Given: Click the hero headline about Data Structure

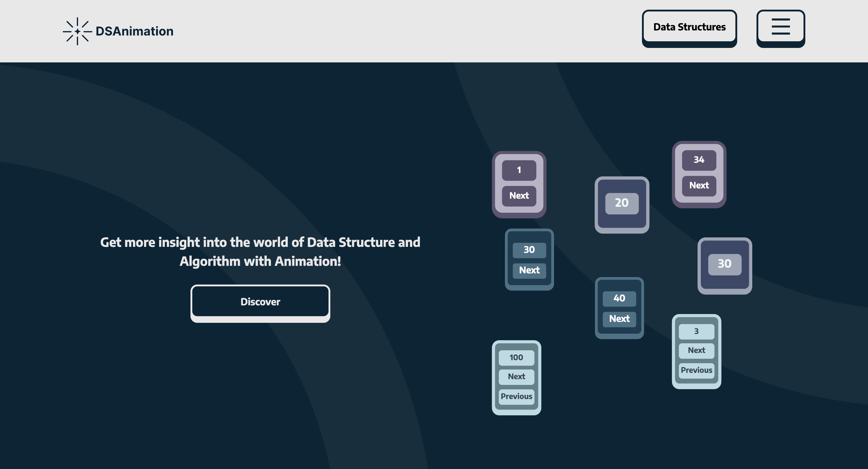Looking at the screenshot, I should [260, 251].
